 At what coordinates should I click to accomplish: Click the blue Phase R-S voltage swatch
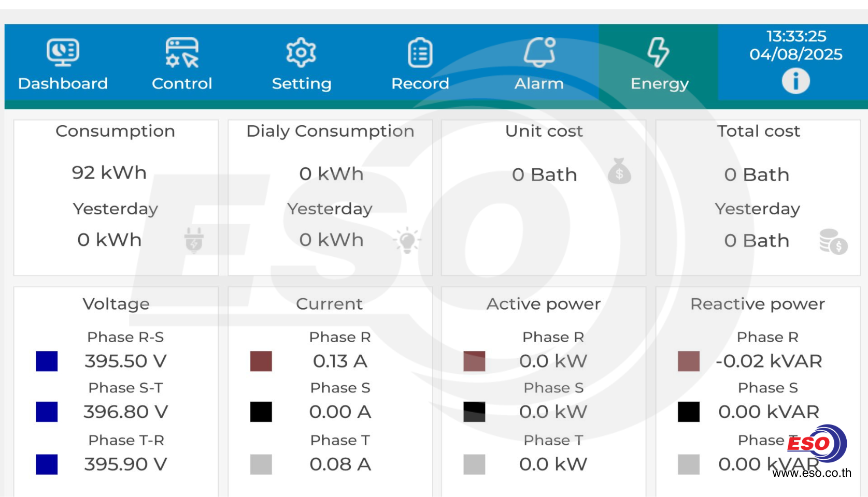pos(47,361)
